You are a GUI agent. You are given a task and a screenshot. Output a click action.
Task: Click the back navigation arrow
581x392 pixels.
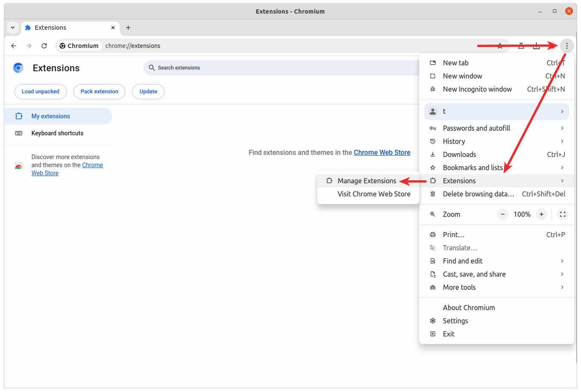14,46
